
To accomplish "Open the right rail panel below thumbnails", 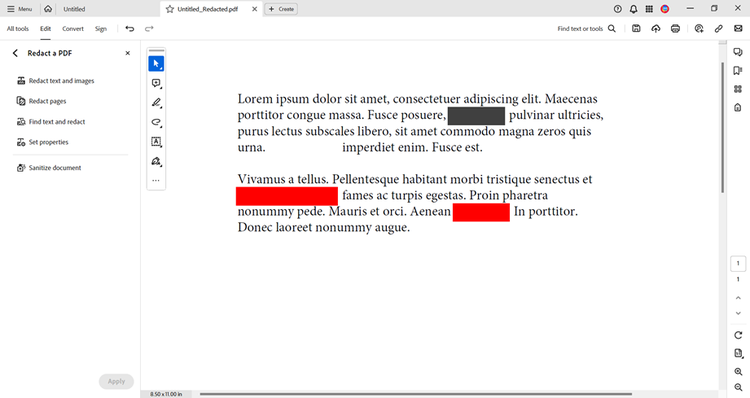I will 738,107.
